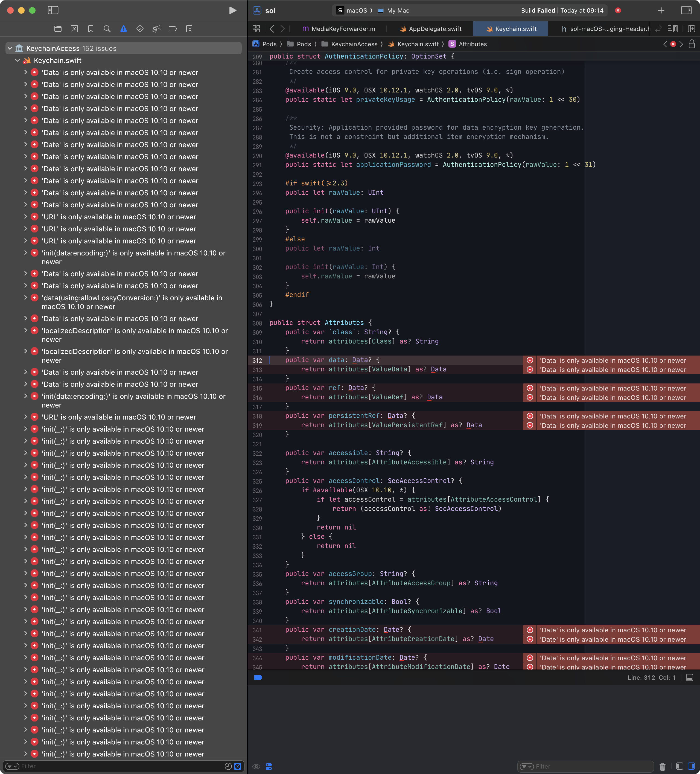Viewport: 700px width, 774px height.
Task: Open the Issue navigator warning triangle
Action: [x=123, y=28]
